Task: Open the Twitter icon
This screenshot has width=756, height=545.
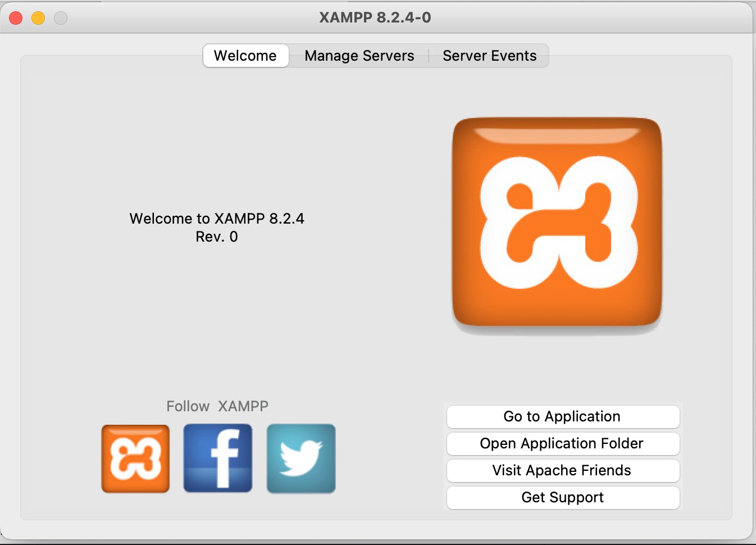Action: pos(300,458)
